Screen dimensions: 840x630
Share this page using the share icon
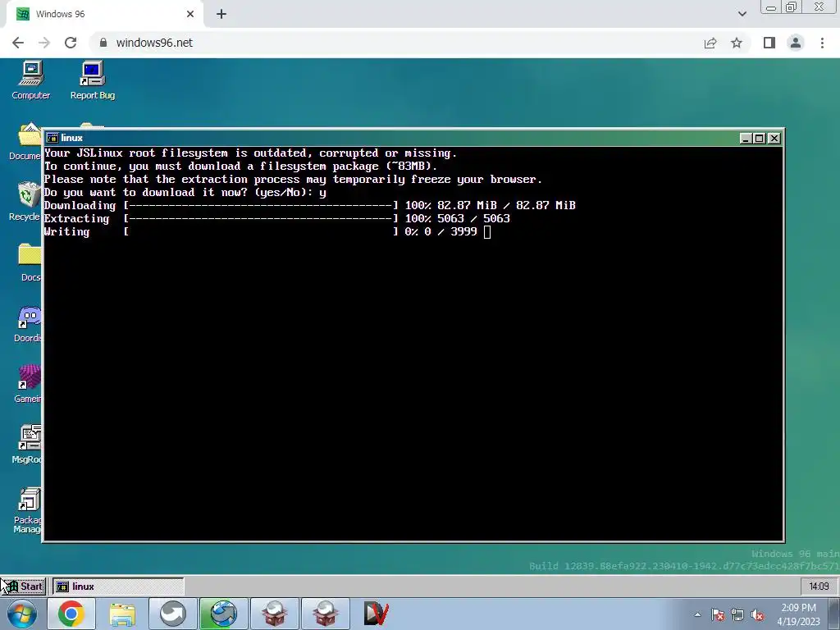click(x=710, y=43)
